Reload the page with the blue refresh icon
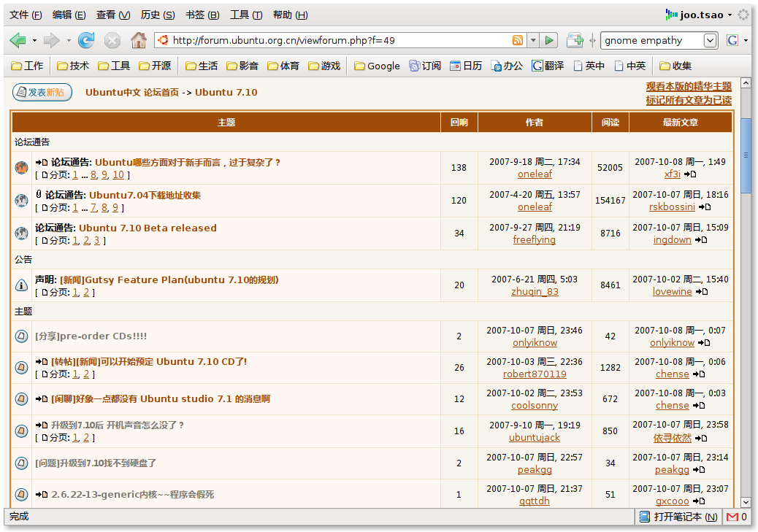 tap(86, 40)
